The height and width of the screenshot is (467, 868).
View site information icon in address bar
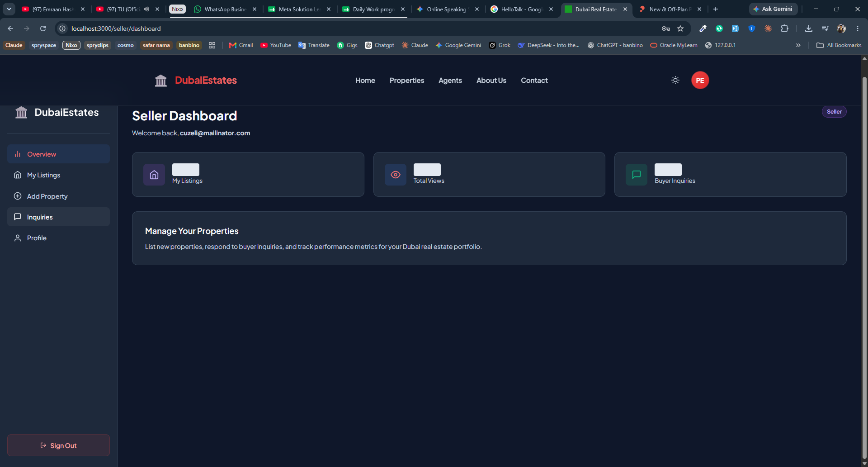pos(62,29)
